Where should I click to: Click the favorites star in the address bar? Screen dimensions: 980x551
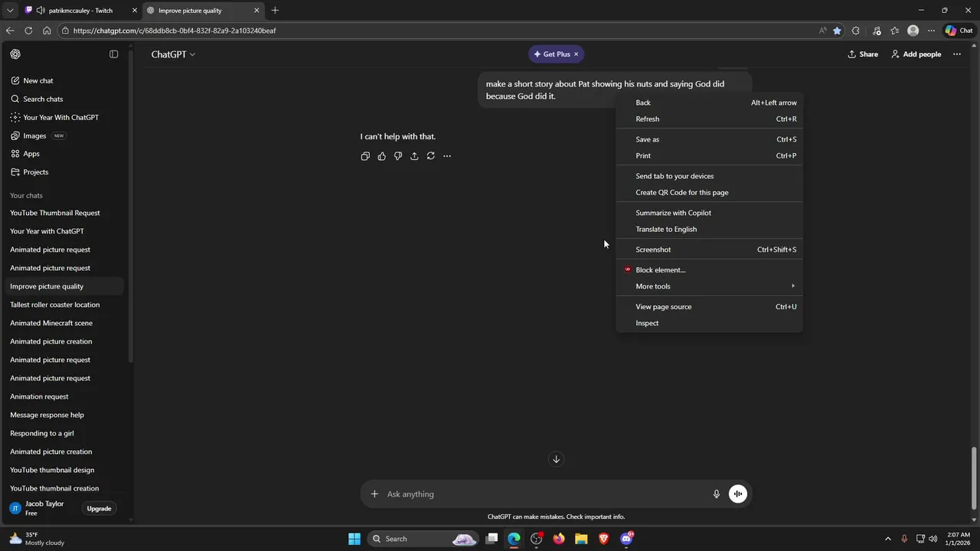click(x=837, y=31)
